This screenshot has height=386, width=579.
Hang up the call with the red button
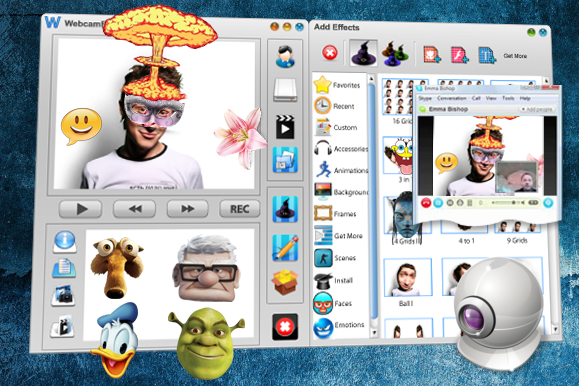tap(426, 202)
